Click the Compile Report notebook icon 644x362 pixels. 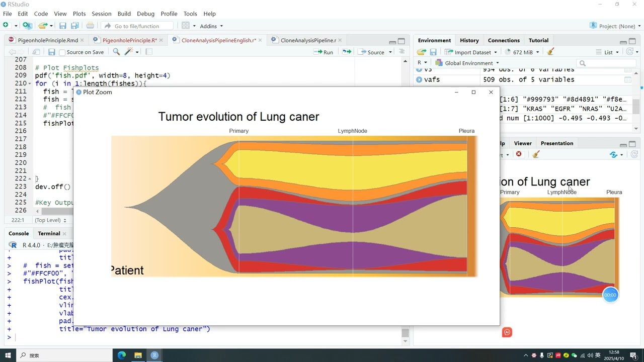click(x=149, y=52)
